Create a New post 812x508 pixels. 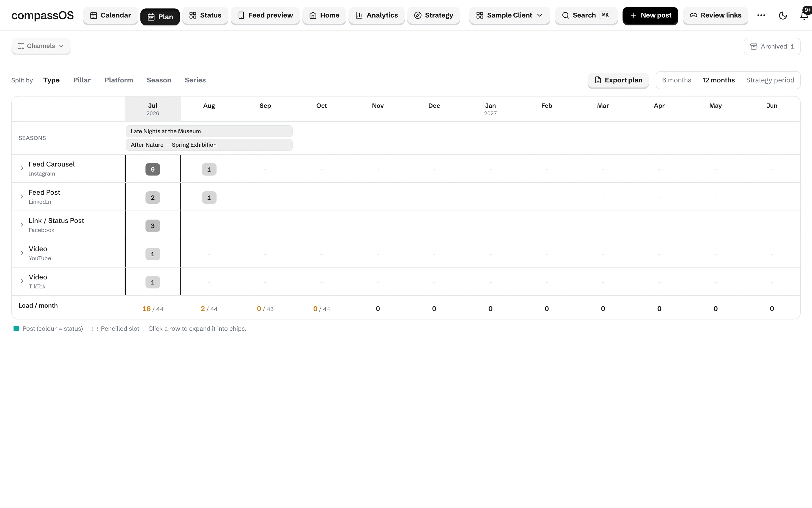[x=650, y=16]
